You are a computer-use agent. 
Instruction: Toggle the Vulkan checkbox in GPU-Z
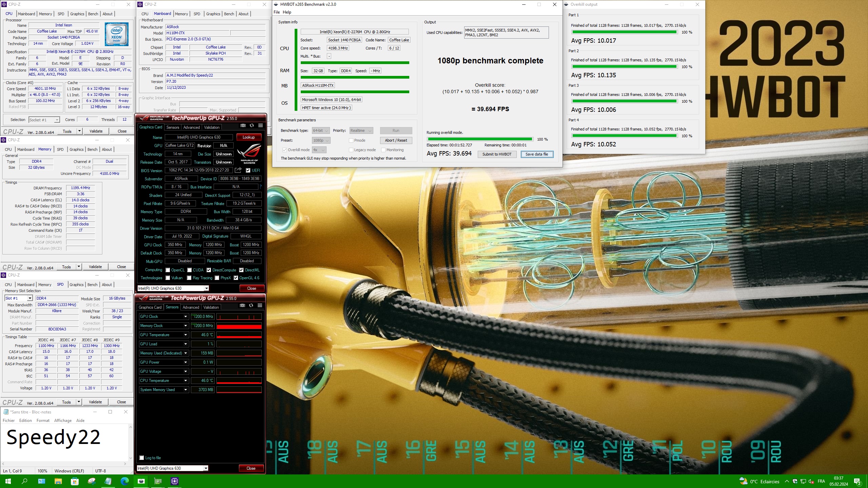[x=167, y=278]
